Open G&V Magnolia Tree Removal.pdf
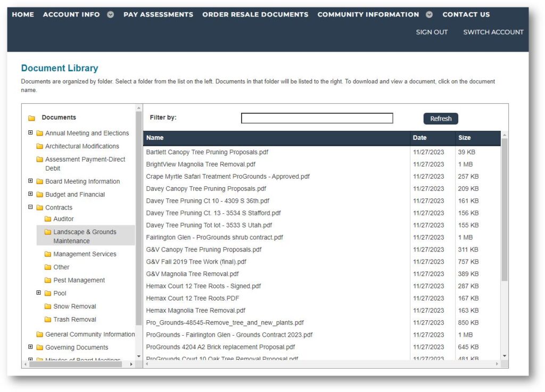The height and width of the screenshot is (392, 545). point(192,274)
